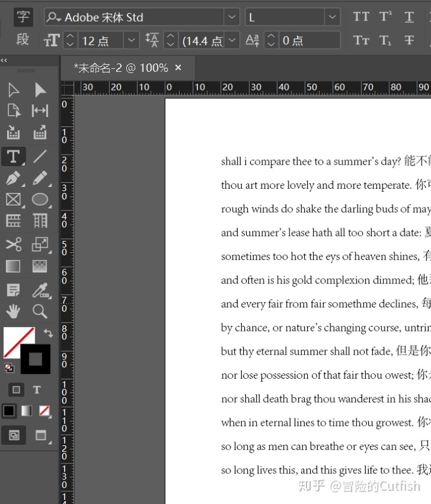
Task: Toggle Small Caps (Tт) formatting
Action: coord(361,40)
